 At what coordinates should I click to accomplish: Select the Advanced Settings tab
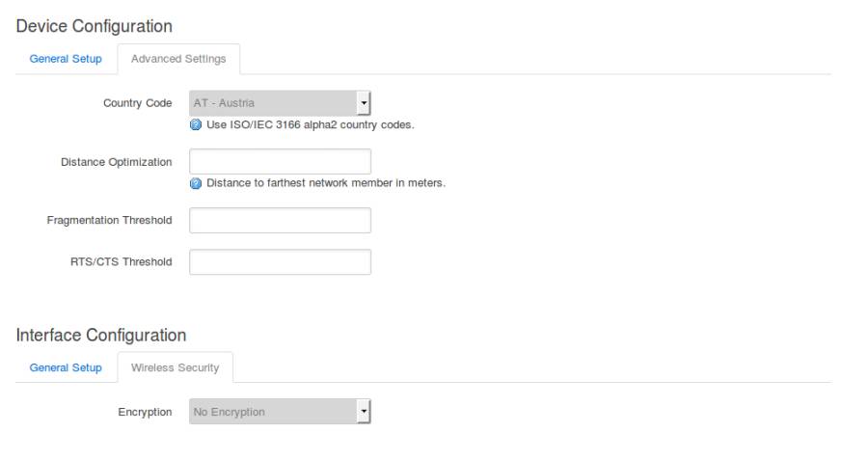[x=178, y=59]
